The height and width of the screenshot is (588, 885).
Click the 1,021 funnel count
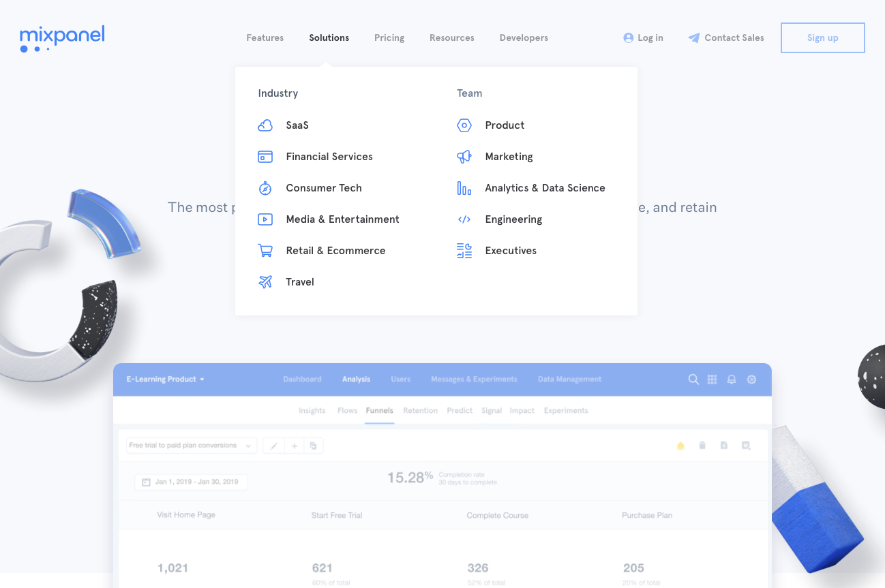(x=172, y=568)
